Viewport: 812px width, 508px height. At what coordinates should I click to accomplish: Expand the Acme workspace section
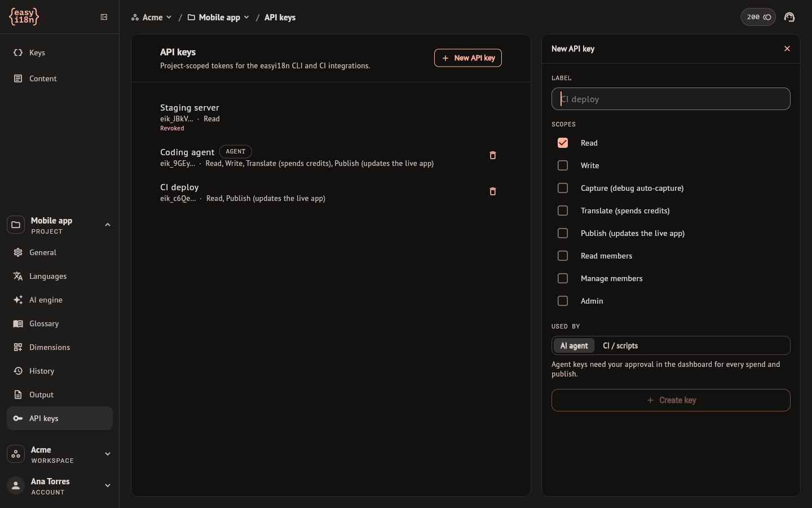[x=108, y=454]
